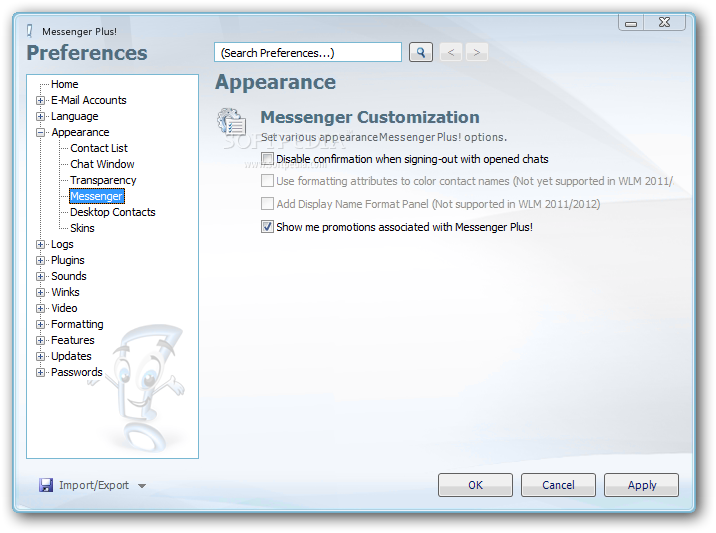Click the Messenger Plus! title bar icon
The width and height of the screenshot is (716, 533).
pyautogui.click(x=30, y=31)
